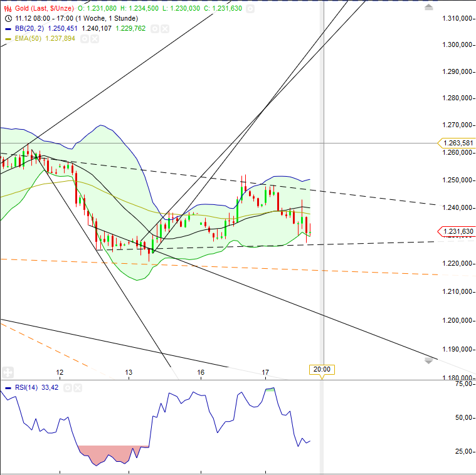Open settings gear next to Gold OHLC values
Image resolution: width=476 pixels, height=475 pixels.
pyautogui.click(x=250, y=9)
